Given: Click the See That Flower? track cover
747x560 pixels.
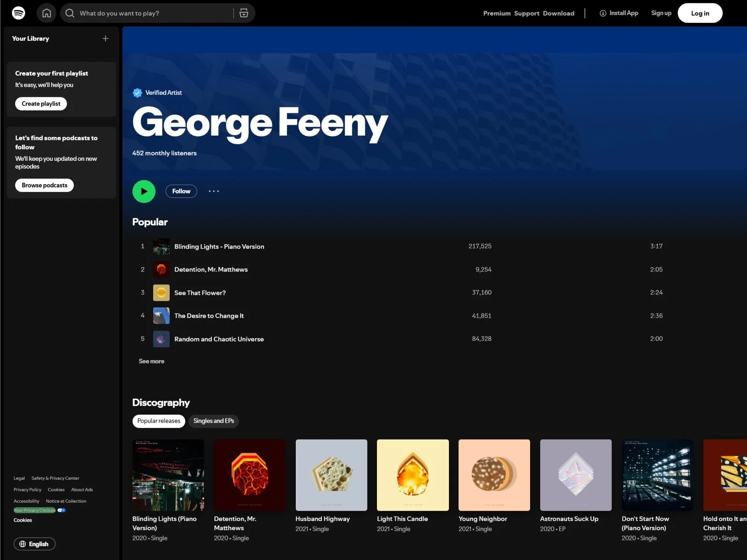Looking at the screenshot, I should [161, 293].
